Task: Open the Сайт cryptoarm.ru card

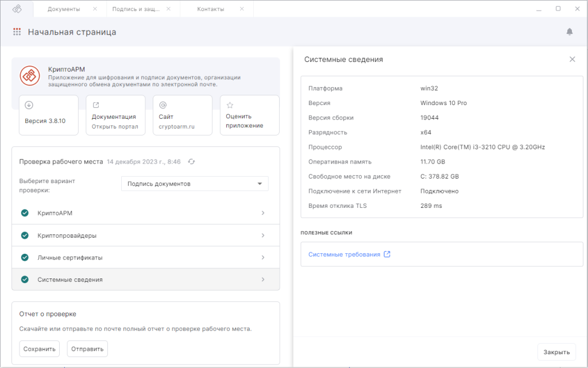Action: (x=183, y=115)
